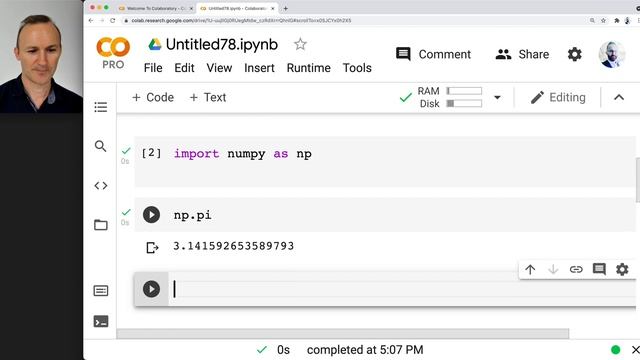Viewport: 640px width, 360px height.
Task: Go forward in the browser
Action: coord(102,20)
